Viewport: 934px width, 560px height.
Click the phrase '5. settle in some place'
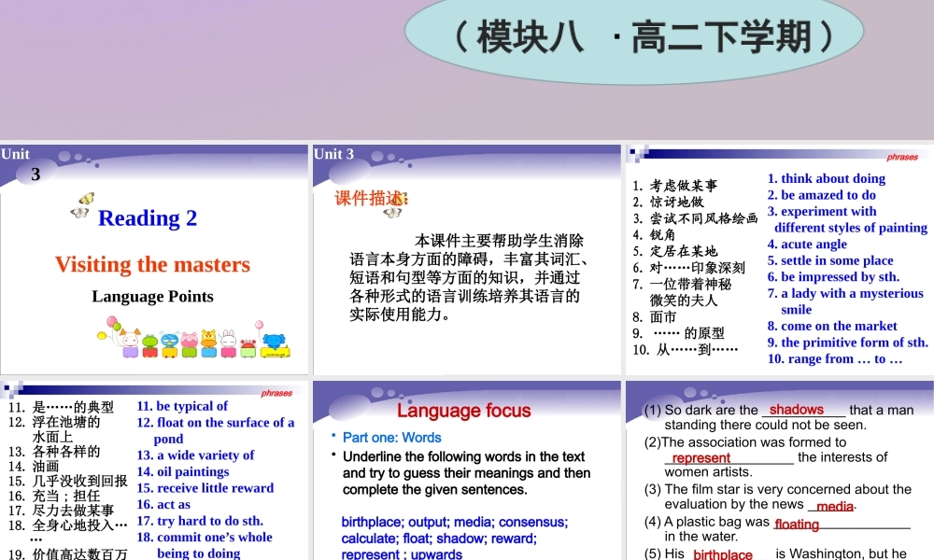pyautogui.click(x=830, y=260)
